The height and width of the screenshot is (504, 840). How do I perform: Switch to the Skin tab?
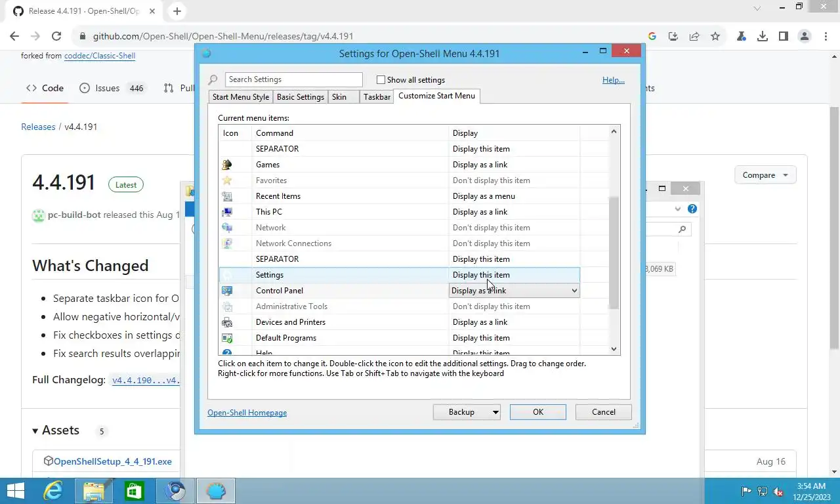point(343,97)
